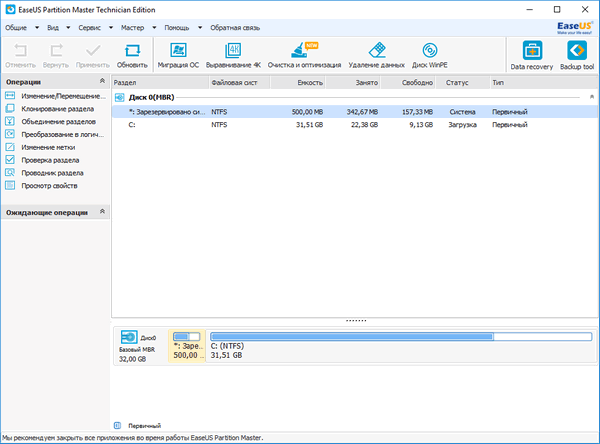
Task: Open the Сервис menu
Action: pyautogui.click(x=90, y=28)
